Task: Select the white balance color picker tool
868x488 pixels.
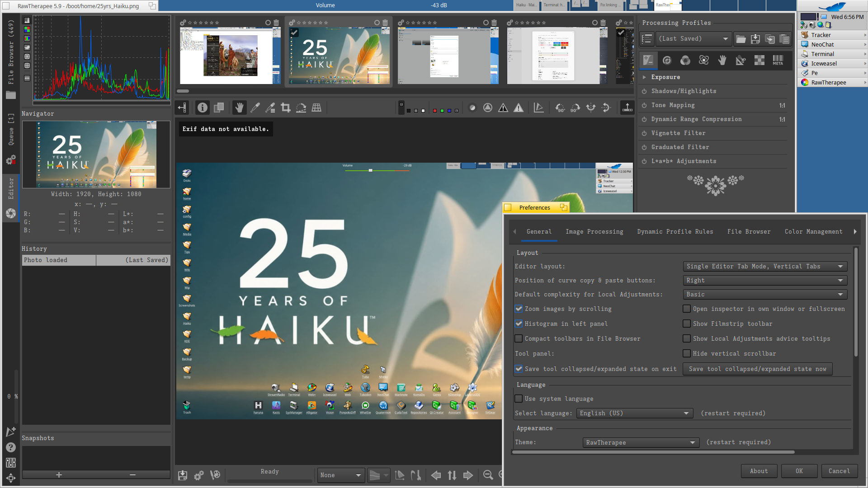Action: [255, 108]
